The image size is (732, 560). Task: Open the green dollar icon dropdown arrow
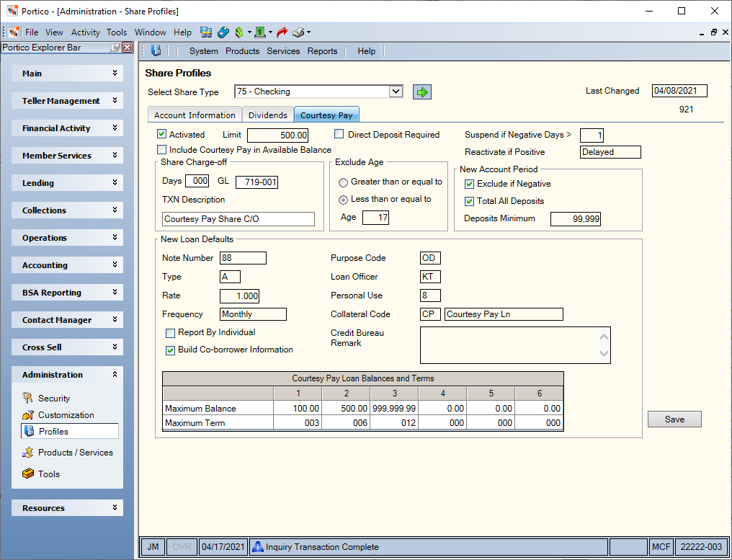[249, 32]
